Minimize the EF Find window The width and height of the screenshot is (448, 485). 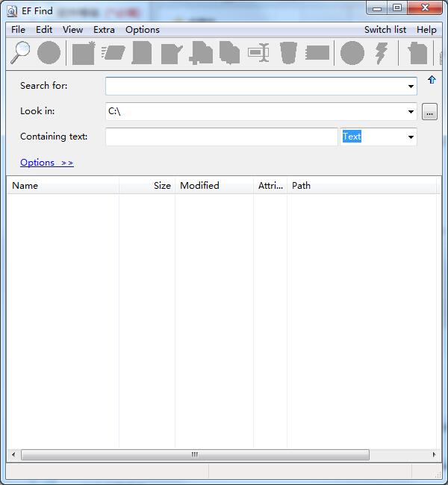(377, 8)
